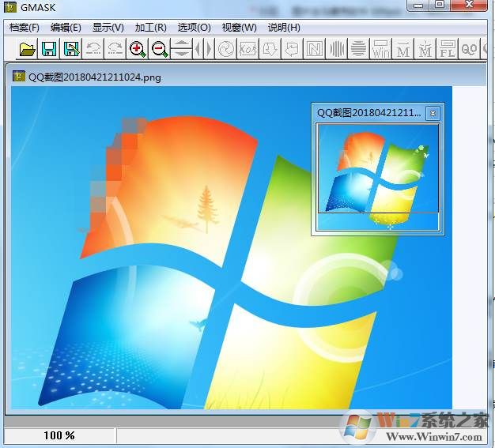This screenshot has width=495, height=448.
Task: Apply the horizontal glass stripes mask
Action: click(x=358, y=49)
